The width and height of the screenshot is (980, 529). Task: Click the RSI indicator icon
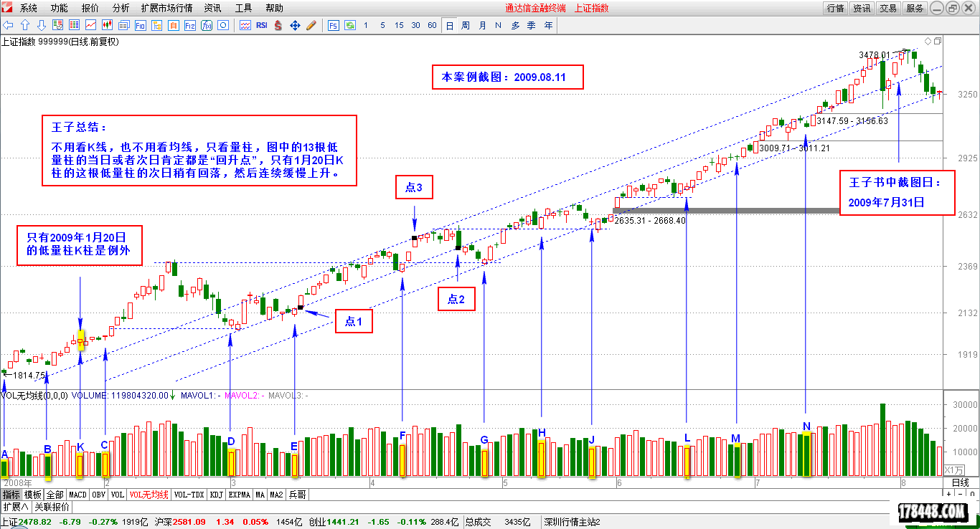pyautogui.click(x=261, y=25)
